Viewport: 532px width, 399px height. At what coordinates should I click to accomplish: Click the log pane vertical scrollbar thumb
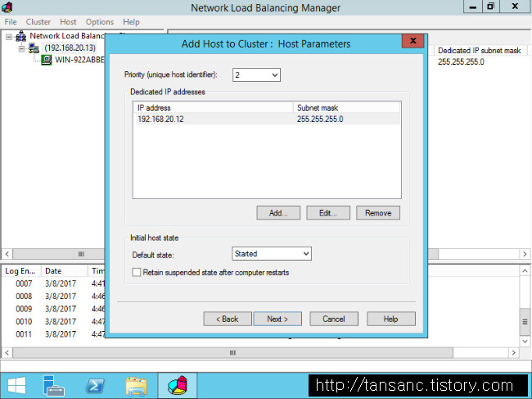tap(525, 321)
